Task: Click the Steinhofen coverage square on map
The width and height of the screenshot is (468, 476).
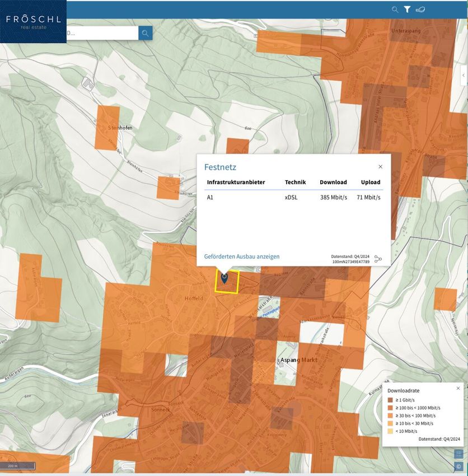Action: (x=107, y=127)
